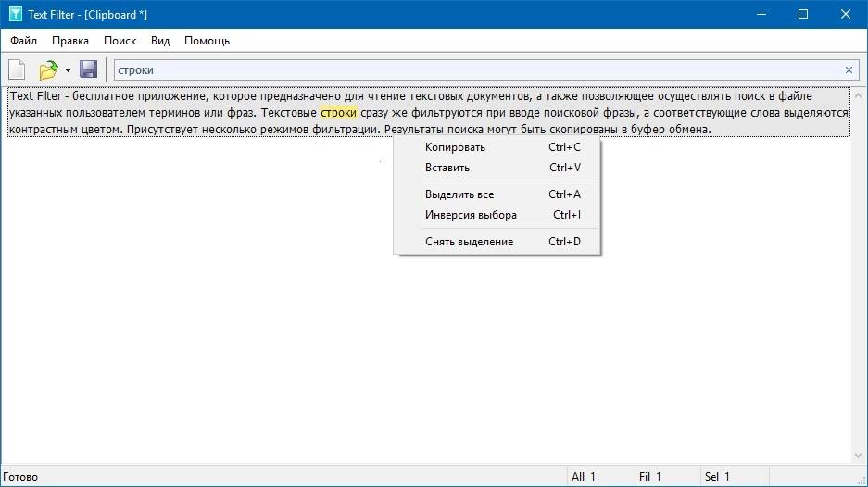The image size is (868, 487).
Task: Open the Помощь menu
Action: [x=207, y=41]
